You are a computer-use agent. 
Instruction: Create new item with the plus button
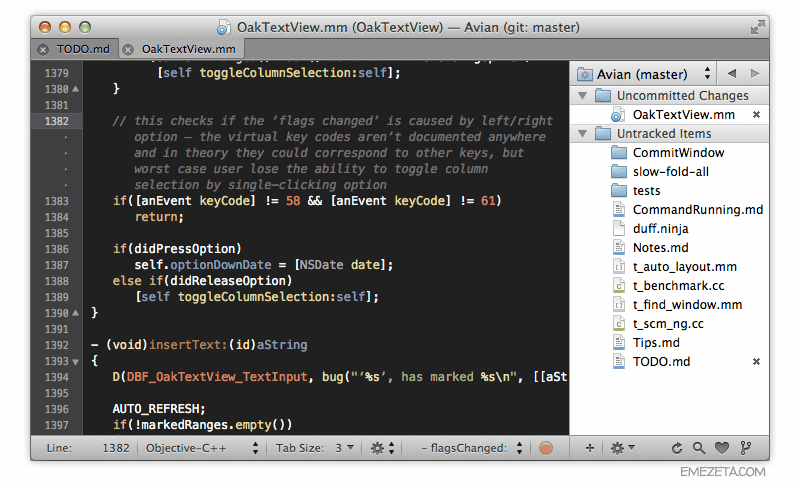590,448
